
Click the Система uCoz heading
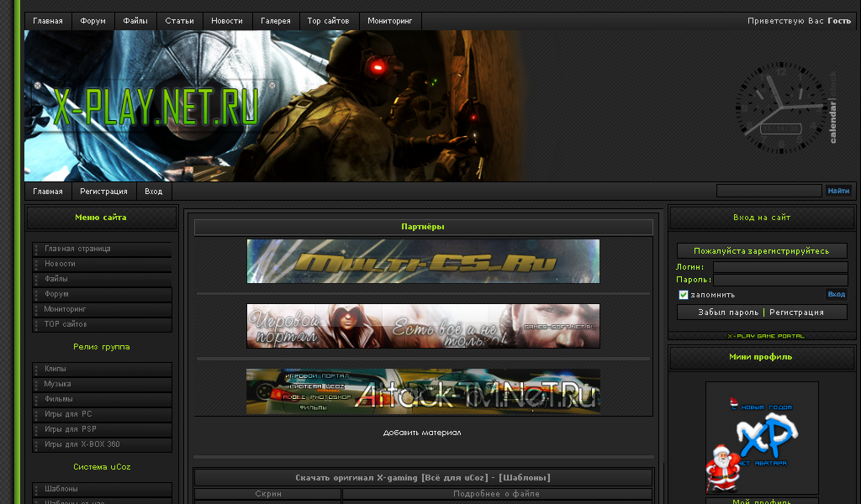click(x=102, y=467)
